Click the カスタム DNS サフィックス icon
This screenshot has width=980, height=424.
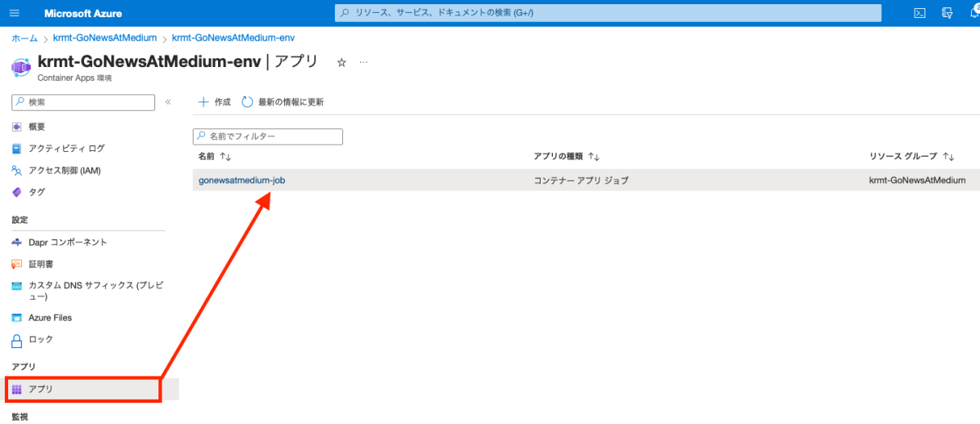coord(17,286)
